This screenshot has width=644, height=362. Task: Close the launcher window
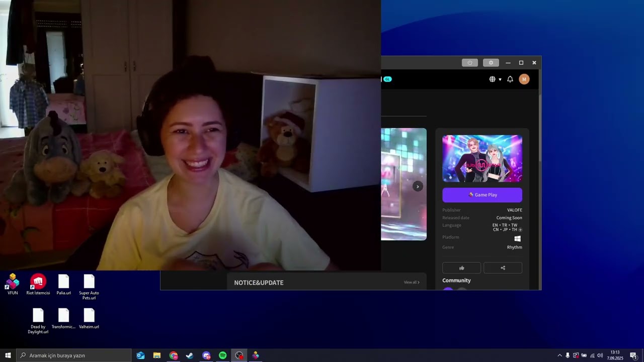click(534, 63)
